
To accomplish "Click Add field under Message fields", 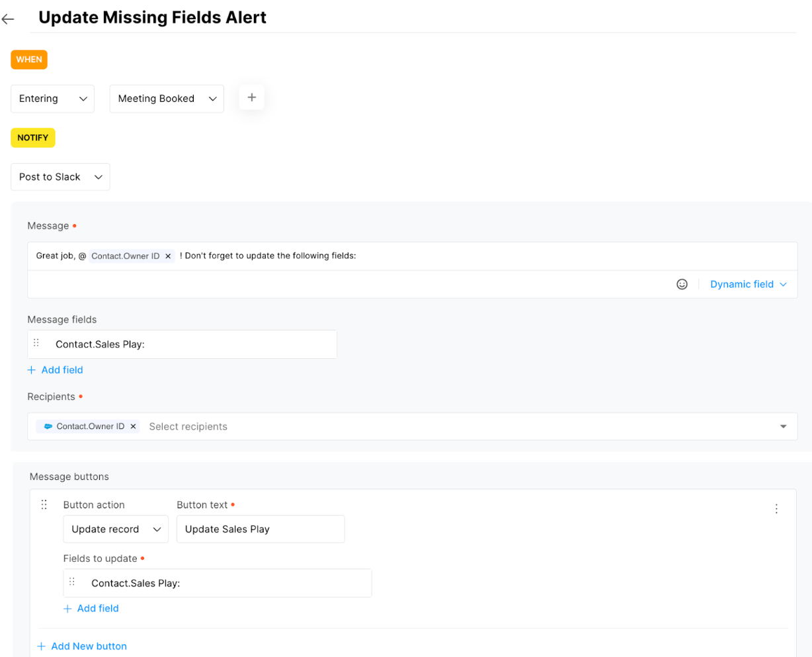I will click(x=56, y=370).
